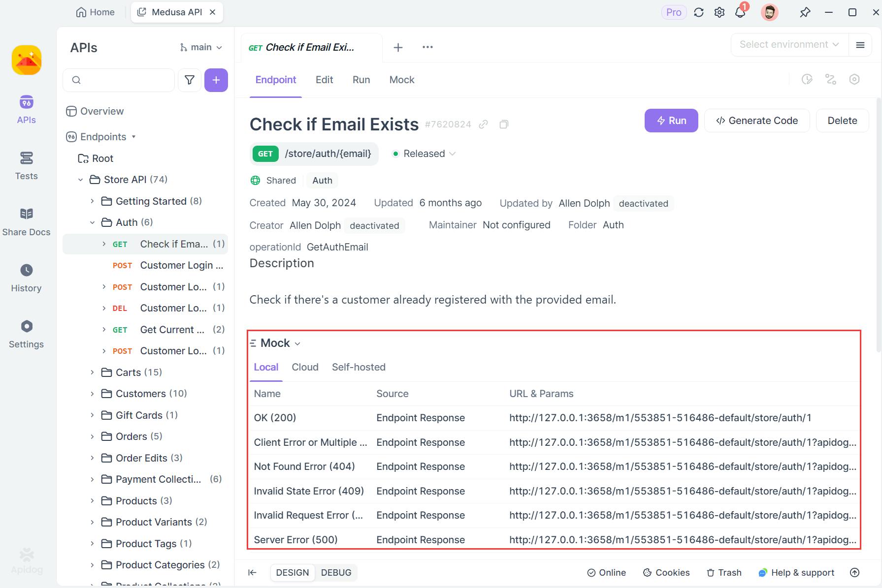Click the duplicate copy icon beside title

[x=504, y=124]
